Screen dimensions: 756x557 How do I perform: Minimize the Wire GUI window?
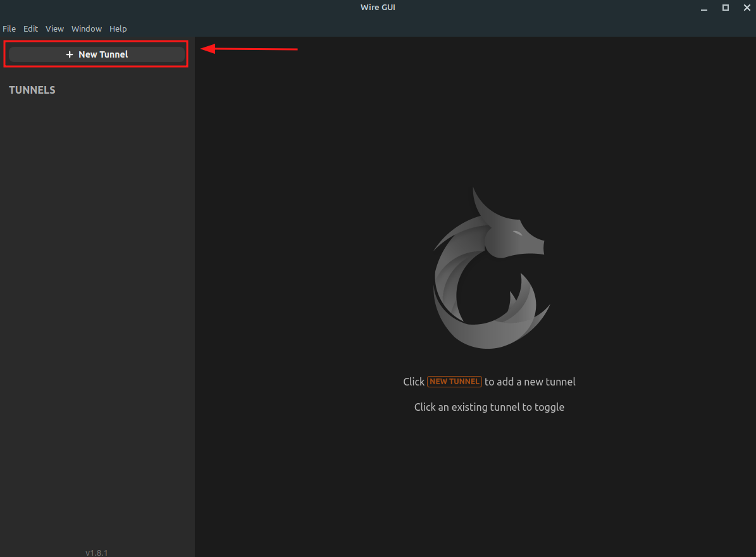(703, 8)
